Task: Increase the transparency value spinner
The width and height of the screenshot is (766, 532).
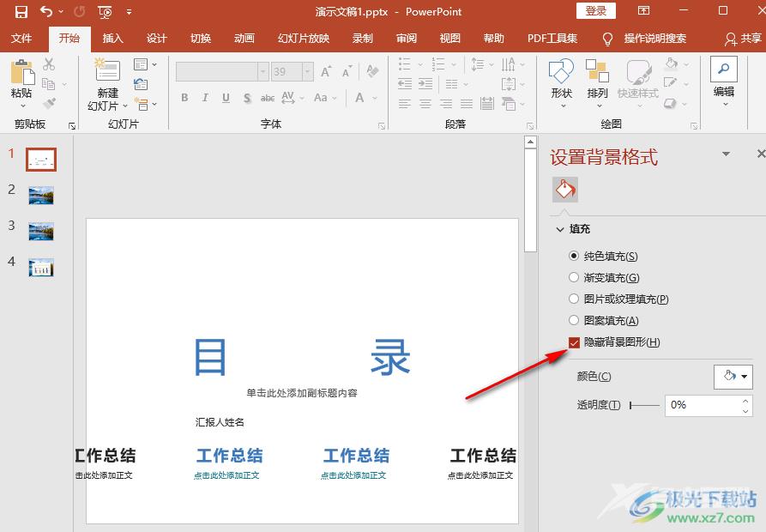Action: click(745, 401)
